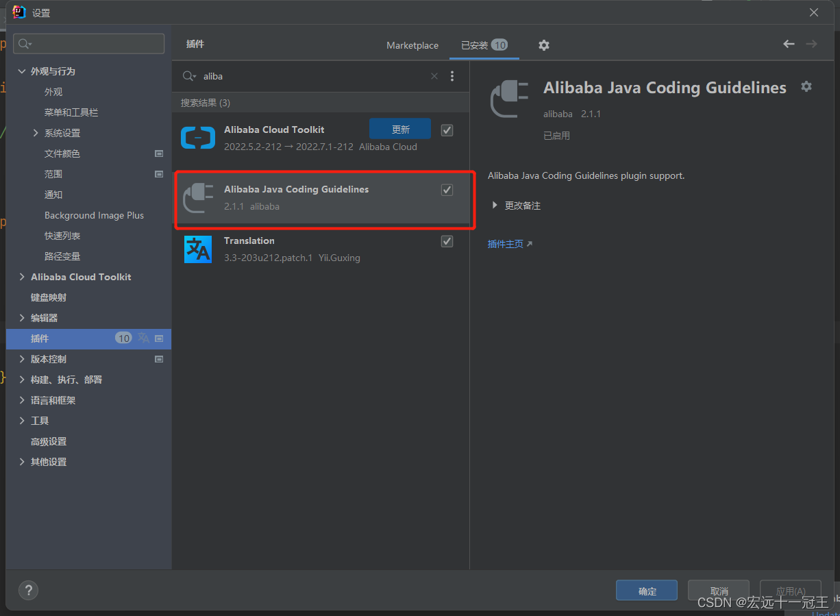840x616 pixels.
Task: Click the IntelliJ logo in title bar
Action: pos(19,12)
